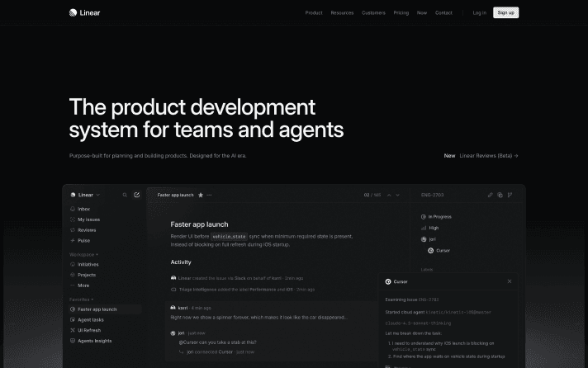Click the Log in link

(x=479, y=12)
